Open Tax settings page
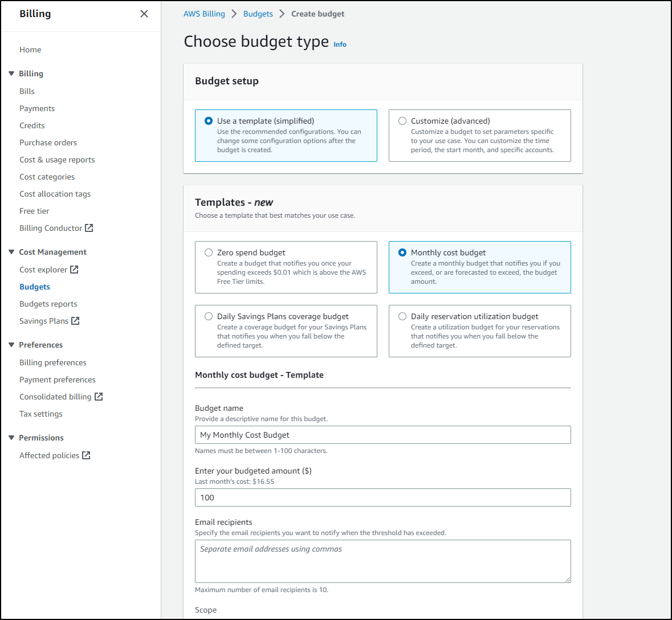672x620 pixels. (x=40, y=414)
